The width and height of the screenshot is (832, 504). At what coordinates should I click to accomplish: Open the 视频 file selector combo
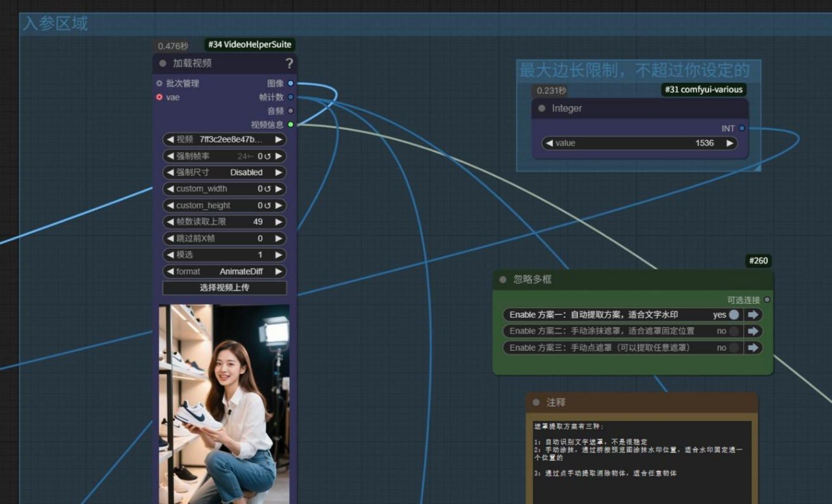[x=224, y=139]
